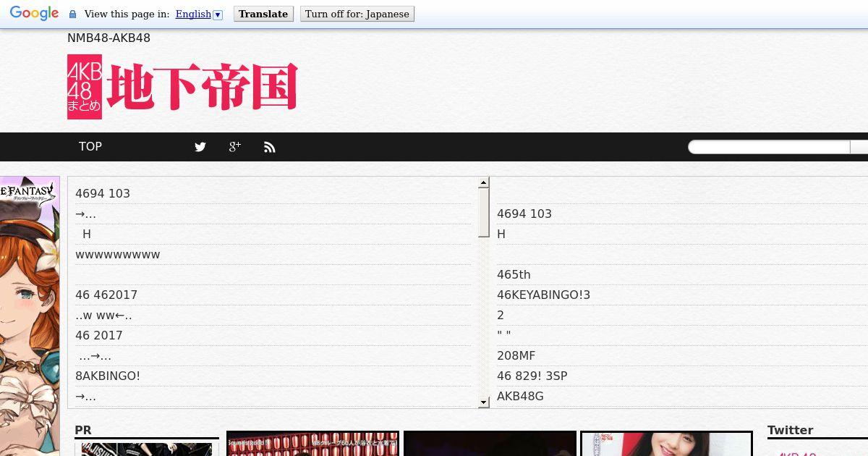Image resolution: width=868 pixels, height=456 pixels.
Task: Open the Twitter icon in nav bar
Action: [200, 147]
